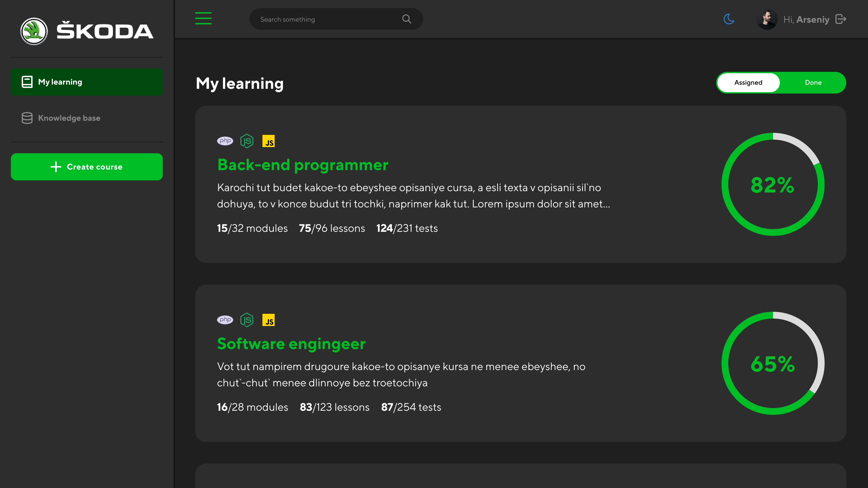This screenshot has width=868, height=488.
Task: Click Node.js icon on Back-end programmer card
Action: pyautogui.click(x=247, y=141)
